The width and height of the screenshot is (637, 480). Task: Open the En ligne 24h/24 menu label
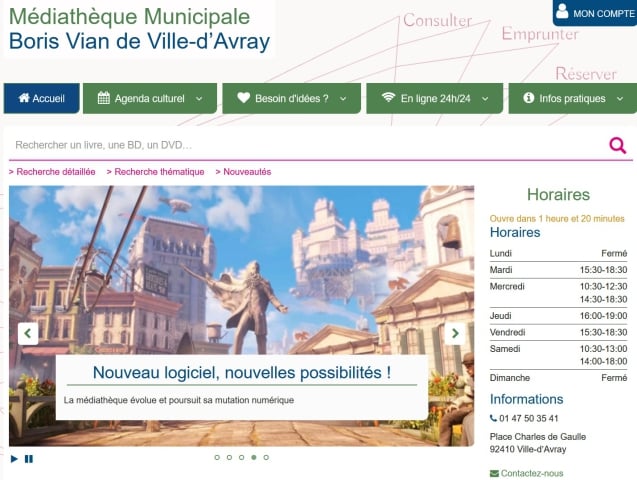[x=436, y=98]
